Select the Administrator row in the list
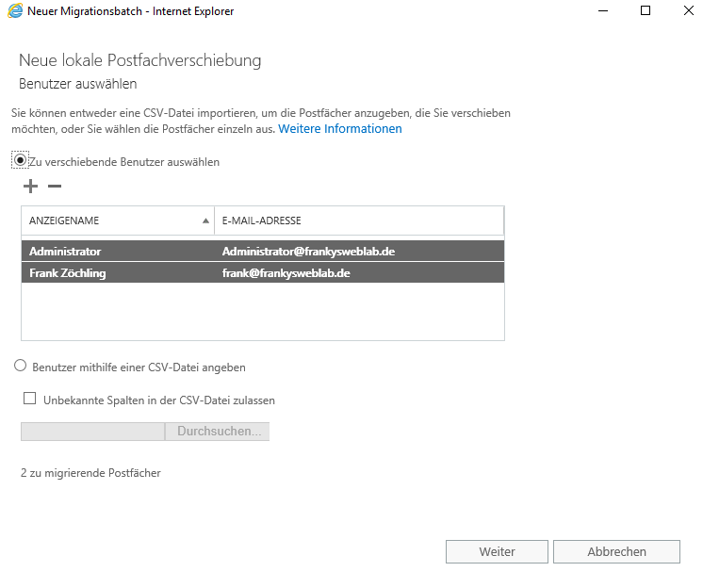Image resolution: width=703 pixels, height=588 pixels. [65, 252]
